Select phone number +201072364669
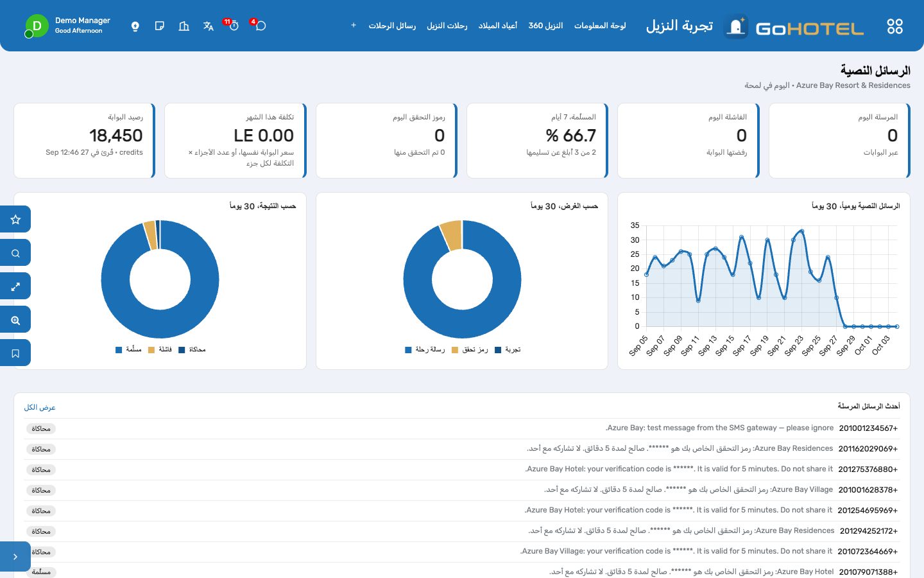The image size is (924, 578). pyautogui.click(x=868, y=552)
